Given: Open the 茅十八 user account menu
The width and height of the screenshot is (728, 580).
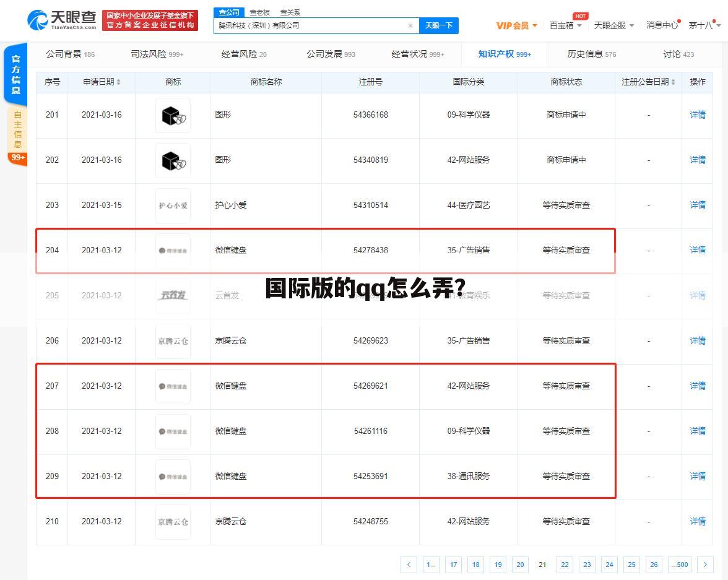Looking at the screenshot, I should coord(704,25).
